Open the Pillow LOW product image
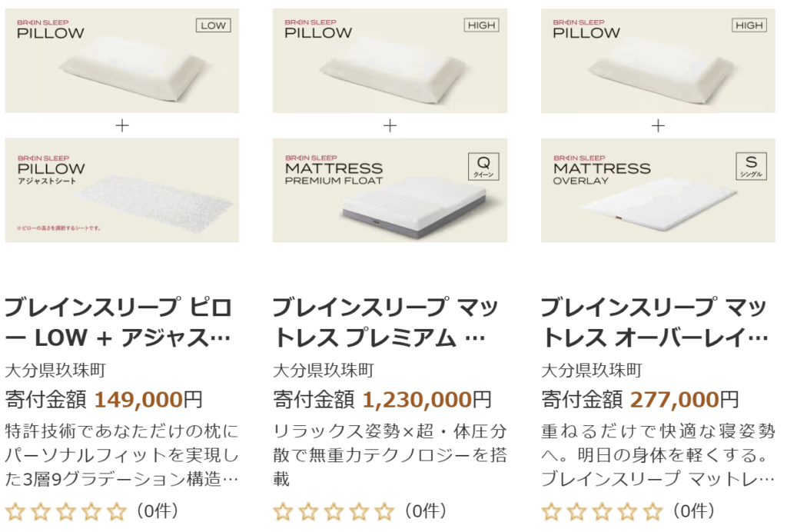The height and width of the screenshot is (532, 787). (x=121, y=61)
